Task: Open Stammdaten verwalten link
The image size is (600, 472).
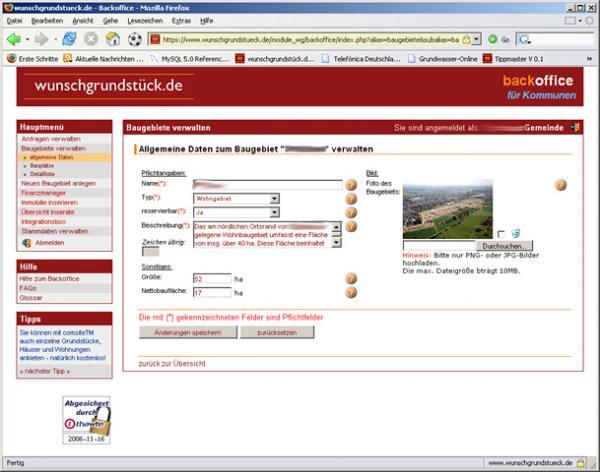Action: [x=55, y=231]
